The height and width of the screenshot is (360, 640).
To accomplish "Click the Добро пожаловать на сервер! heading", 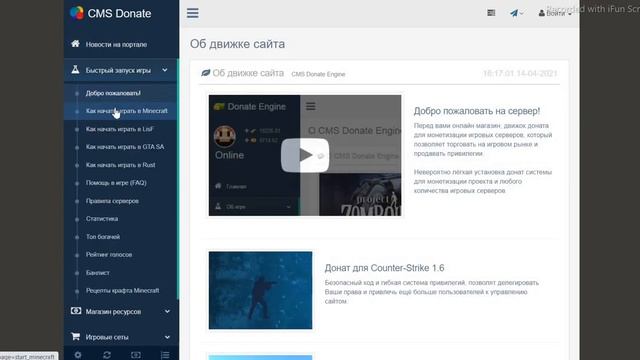I will click(x=477, y=111).
